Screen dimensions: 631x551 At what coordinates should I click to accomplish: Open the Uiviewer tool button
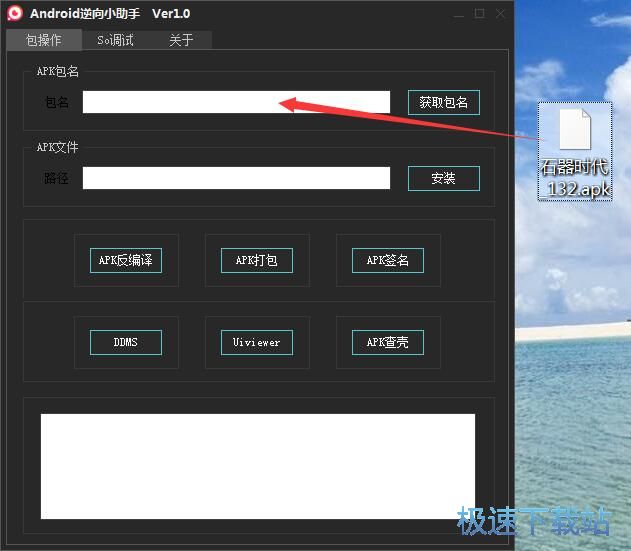coord(257,343)
